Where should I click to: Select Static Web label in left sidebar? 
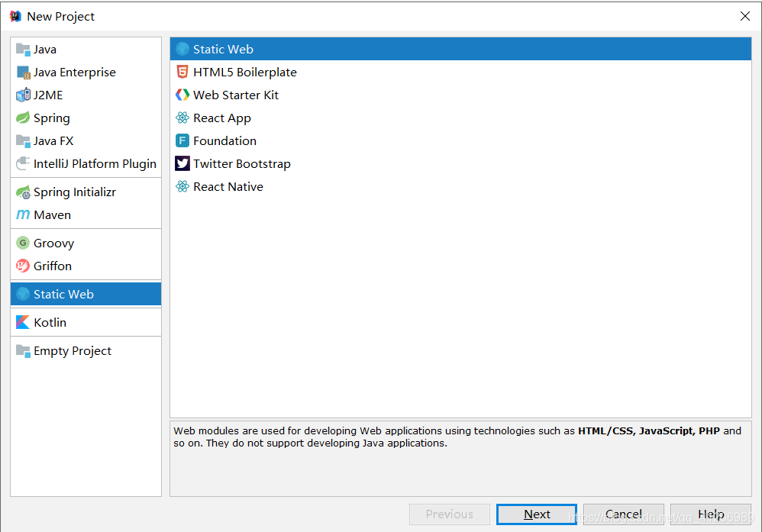(63, 294)
